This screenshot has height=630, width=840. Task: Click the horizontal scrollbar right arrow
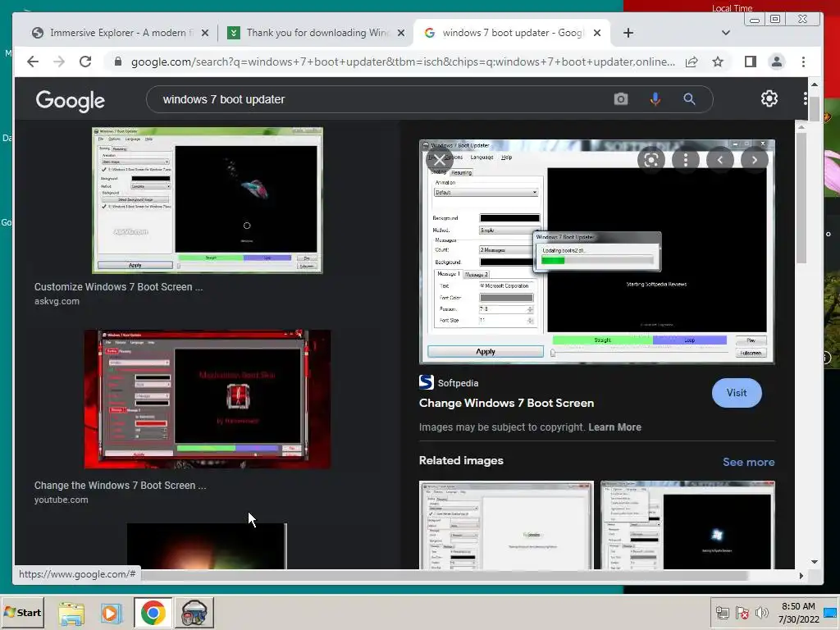pyautogui.click(x=801, y=575)
